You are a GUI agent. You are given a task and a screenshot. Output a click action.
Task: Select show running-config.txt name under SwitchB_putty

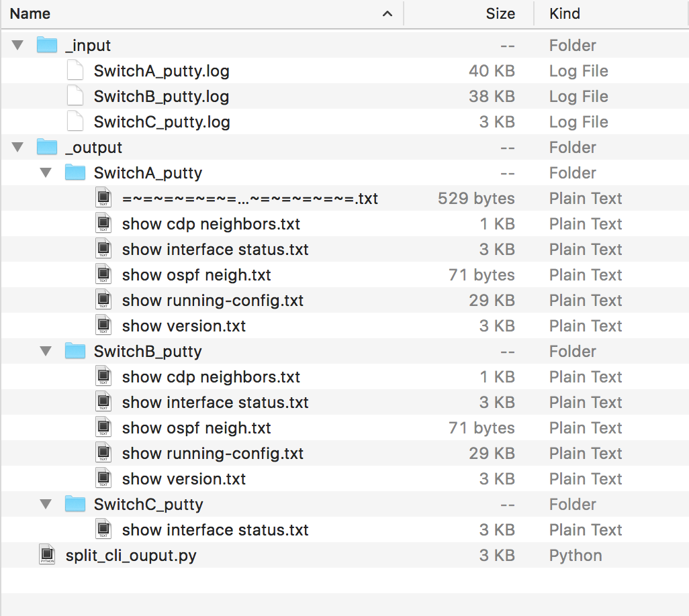click(213, 453)
